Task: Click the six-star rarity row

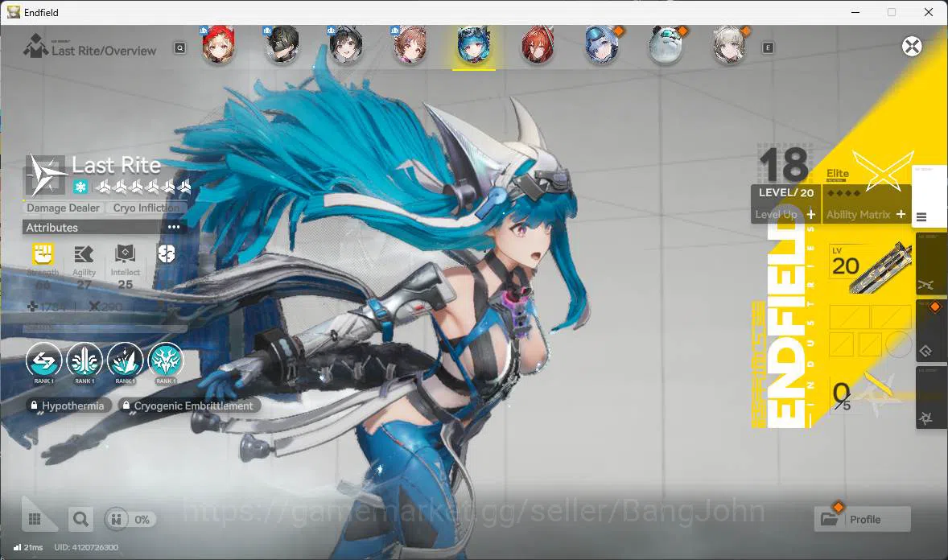Action: [x=142, y=187]
